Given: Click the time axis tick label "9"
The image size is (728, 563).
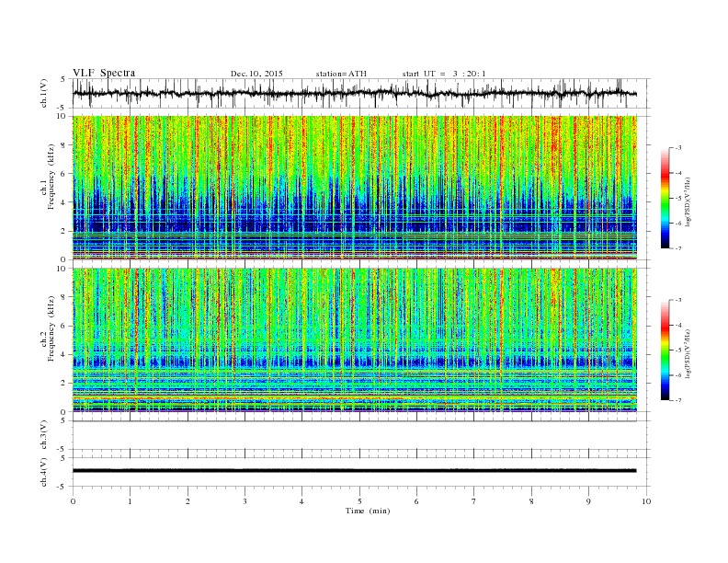Looking at the screenshot, I should 588,501.
